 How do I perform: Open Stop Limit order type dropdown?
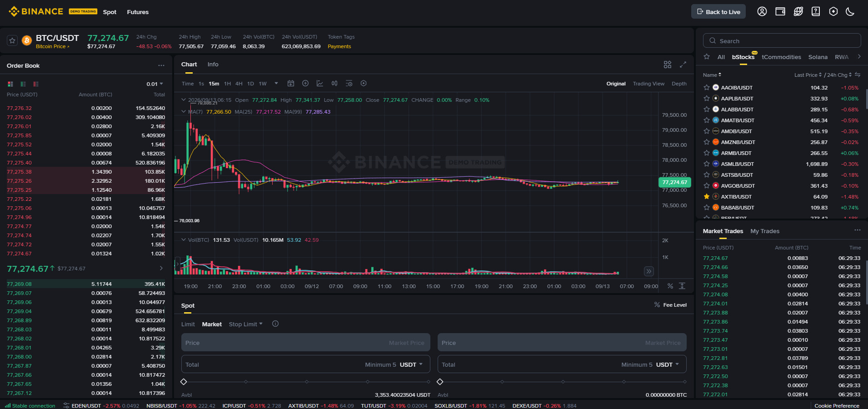pos(246,324)
